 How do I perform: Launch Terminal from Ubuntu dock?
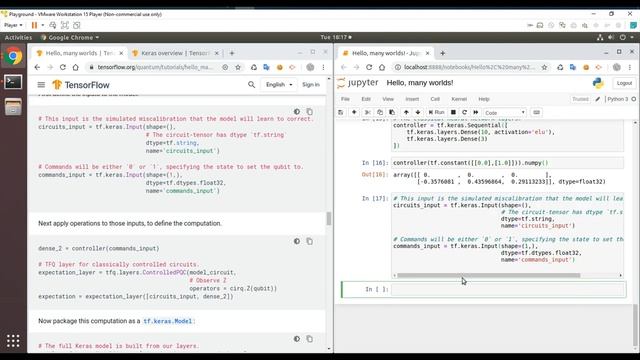[x=13, y=82]
